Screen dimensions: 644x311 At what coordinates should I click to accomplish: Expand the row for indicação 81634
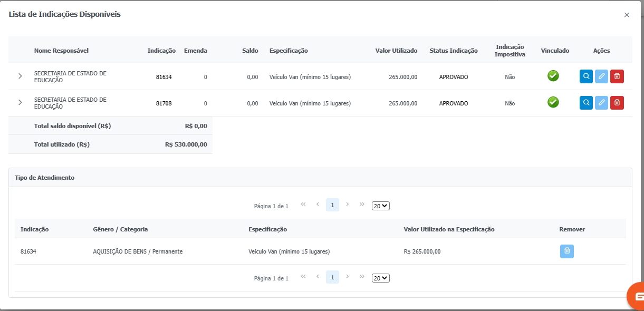tap(20, 76)
